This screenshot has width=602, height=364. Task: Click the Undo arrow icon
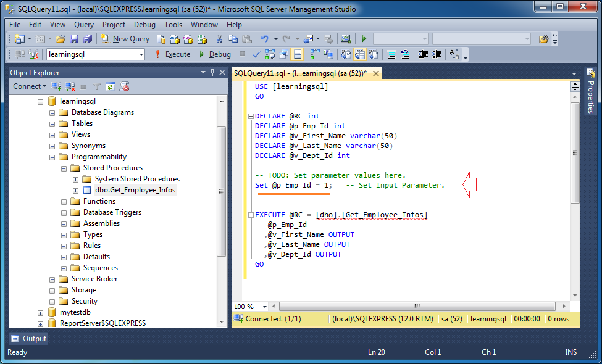click(x=264, y=39)
